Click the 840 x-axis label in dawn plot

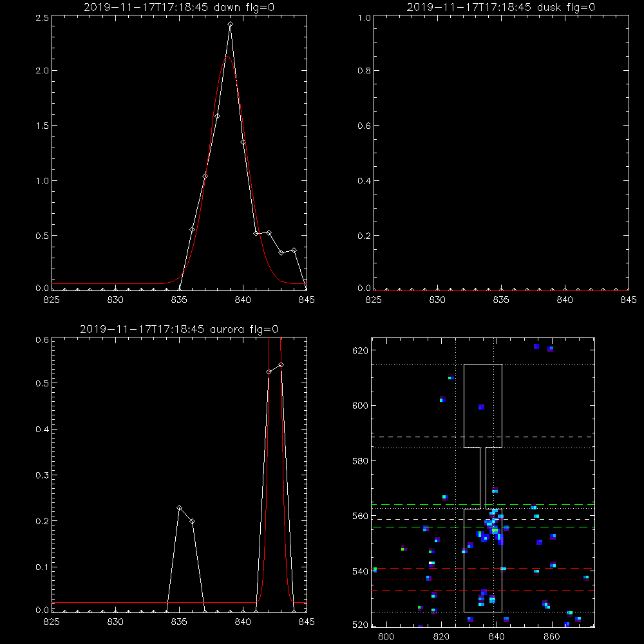(243, 299)
